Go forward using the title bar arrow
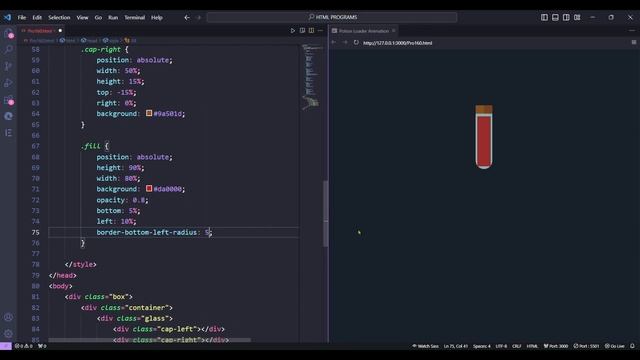The image size is (640, 360). point(199,18)
